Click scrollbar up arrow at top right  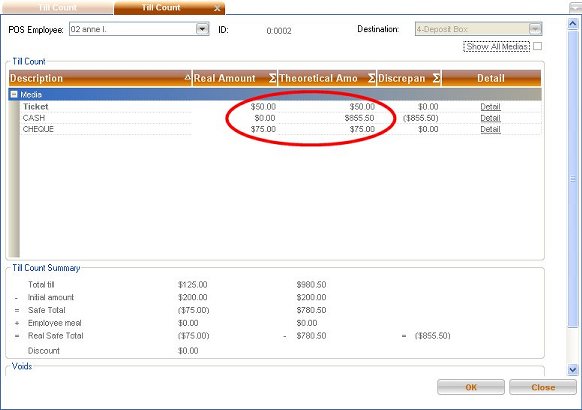point(573,24)
